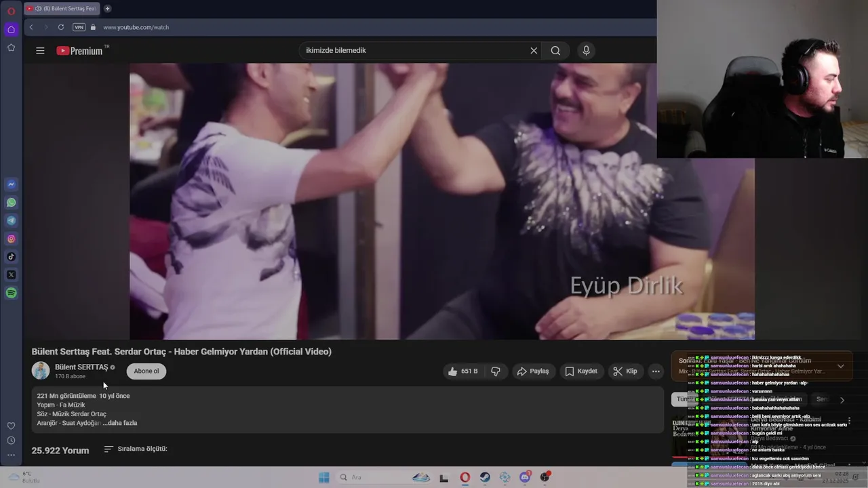868x488 pixels.
Task: Open history clock icon in Opera sidebar
Action: 11,441
